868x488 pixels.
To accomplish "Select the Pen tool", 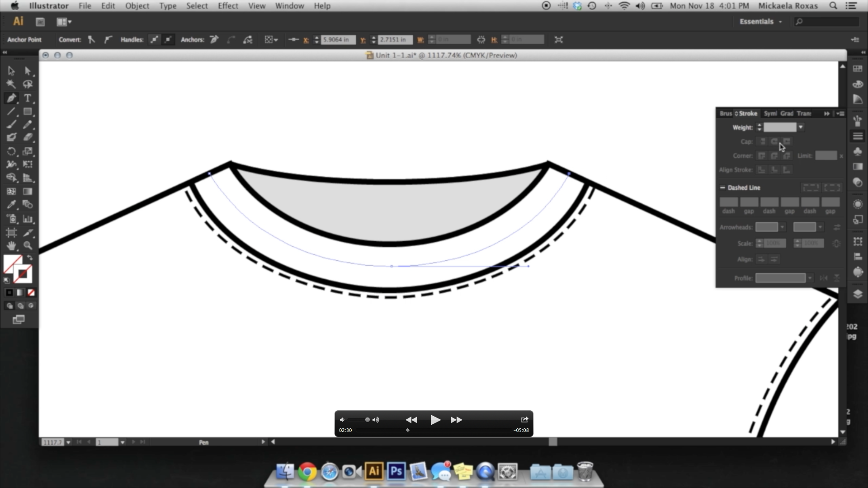I will [12, 98].
